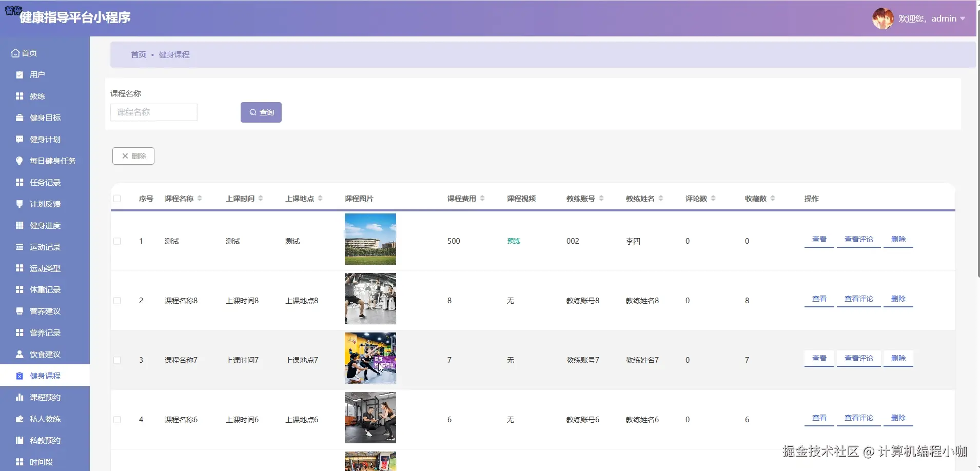
Task: Open 健身目标 menu item
Action: pyautogui.click(x=45, y=118)
